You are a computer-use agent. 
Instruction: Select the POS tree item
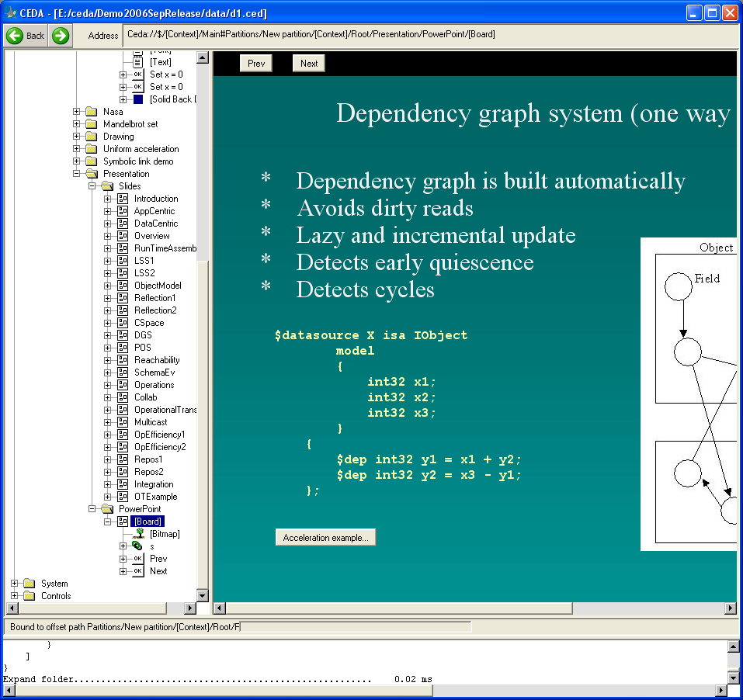[x=143, y=348]
